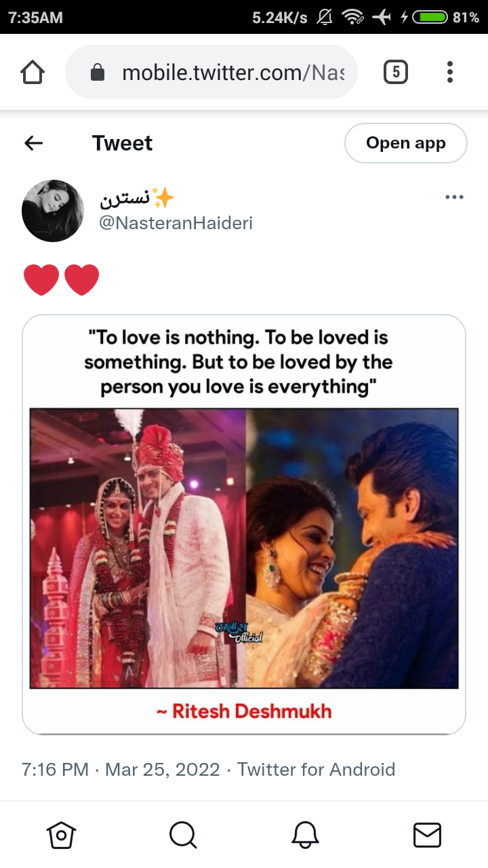This screenshot has height=868, width=488.
Task: Open the attached Ritesh Deshmukh quote image
Action: [x=244, y=524]
